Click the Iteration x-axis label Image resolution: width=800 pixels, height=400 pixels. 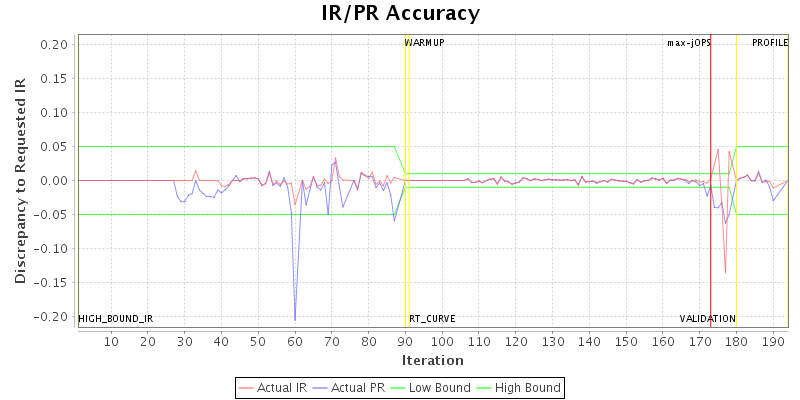432,360
